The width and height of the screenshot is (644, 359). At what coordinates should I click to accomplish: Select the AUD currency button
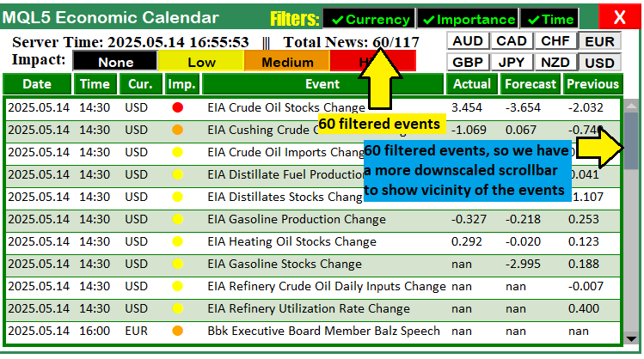(468, 41)
